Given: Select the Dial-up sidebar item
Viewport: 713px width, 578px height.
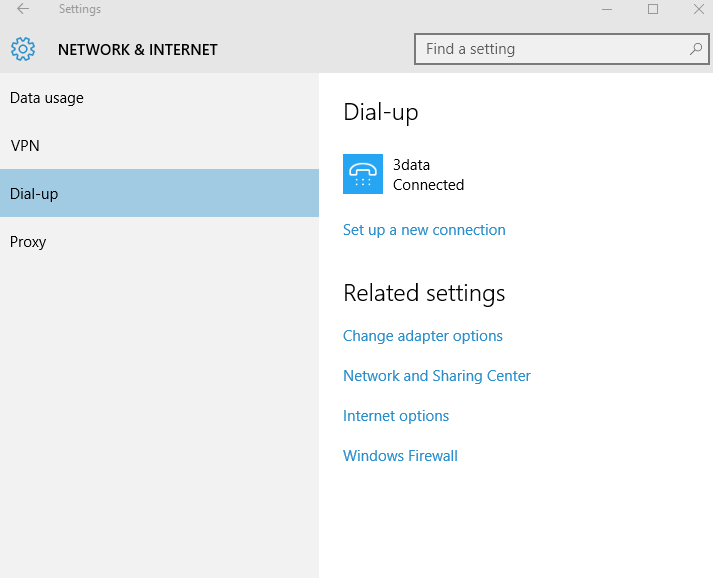Looking at the screenshot, I should (159, 193).
